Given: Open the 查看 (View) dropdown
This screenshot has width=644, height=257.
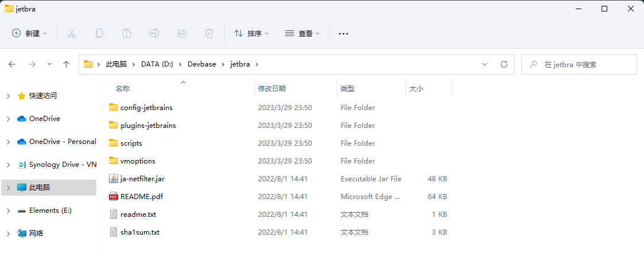Looking at the screenshot, I should [302, 34].
